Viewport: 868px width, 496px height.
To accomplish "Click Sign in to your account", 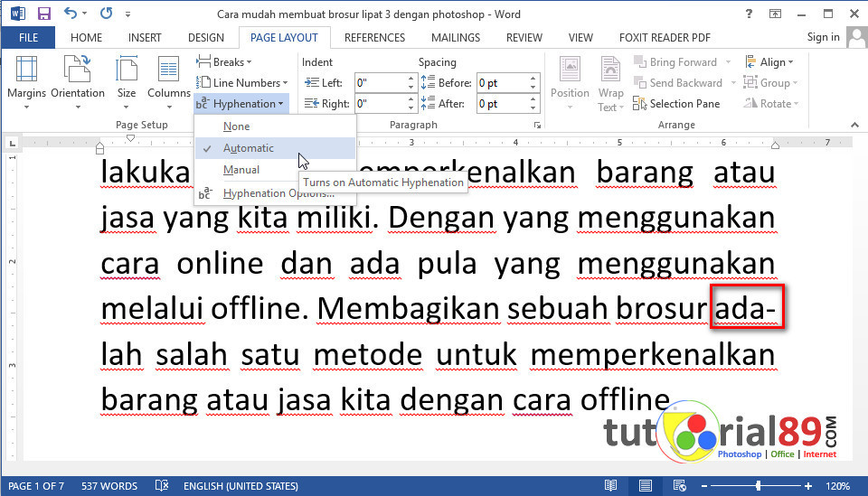I will (x=823, y=37).
